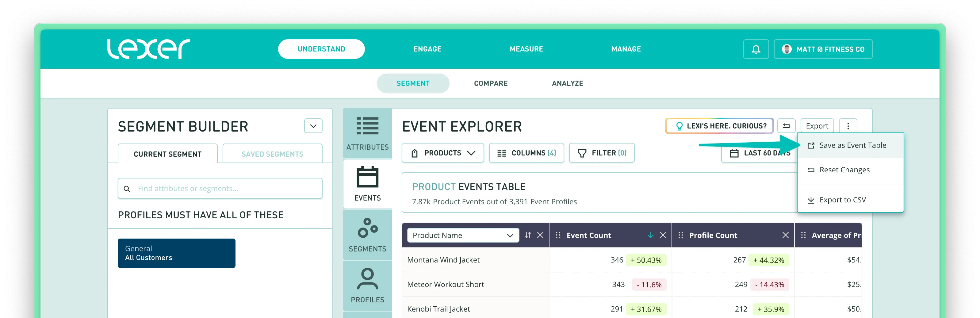Go to the Manage section
This screenshot has width=980, height=318.
626,49
